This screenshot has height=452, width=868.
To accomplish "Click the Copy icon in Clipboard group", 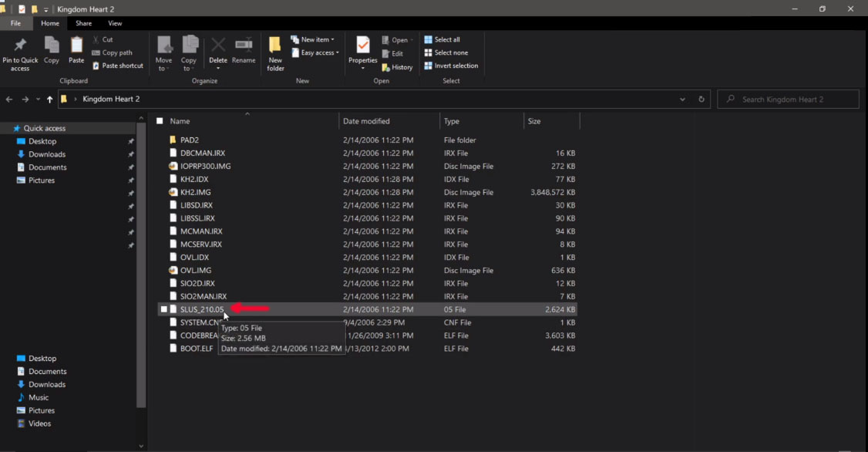I will pyautogui.click(x=52, y=46).
